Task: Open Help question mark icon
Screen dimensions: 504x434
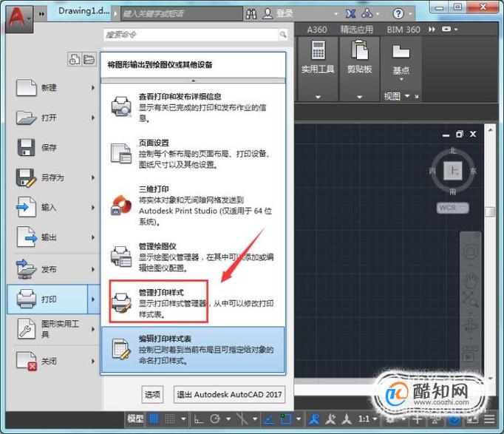Action: tap(398, 13)
